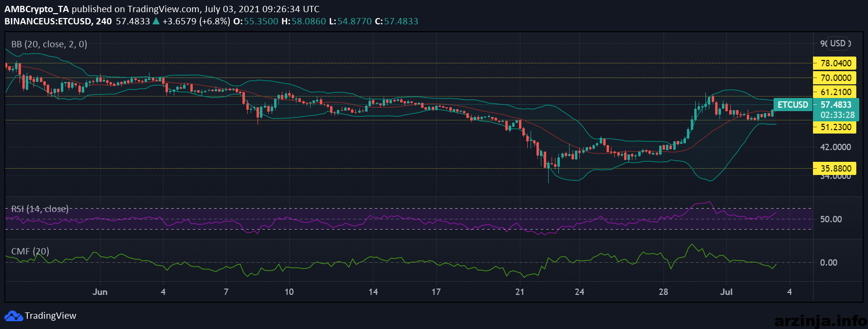Click the 14 date axis label
The image size is (868, 329).
[x=373, y=291]
